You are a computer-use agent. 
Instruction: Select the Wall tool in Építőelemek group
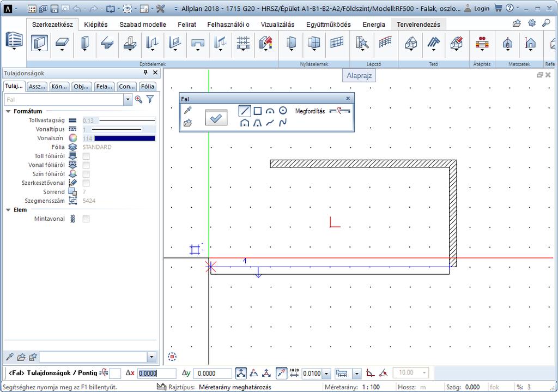(39, 43)
